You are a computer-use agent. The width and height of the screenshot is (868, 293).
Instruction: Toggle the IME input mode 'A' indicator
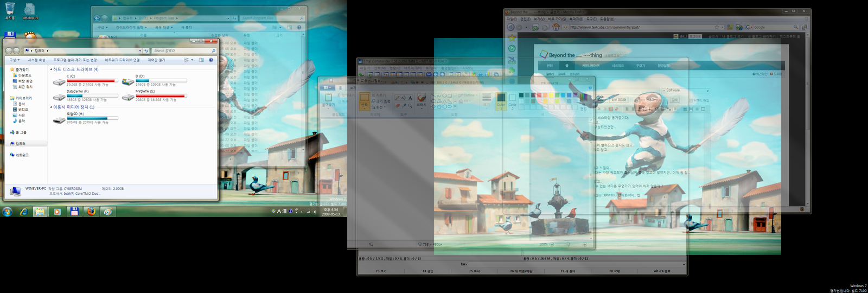pyautogui.click(x=279, y=211)
